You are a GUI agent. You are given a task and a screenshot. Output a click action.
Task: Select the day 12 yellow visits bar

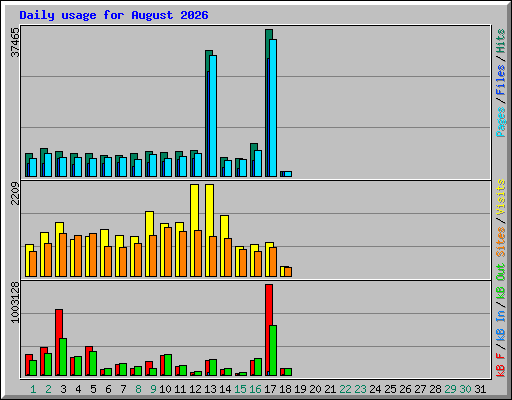pyautogui.click(x=194, y=207)
